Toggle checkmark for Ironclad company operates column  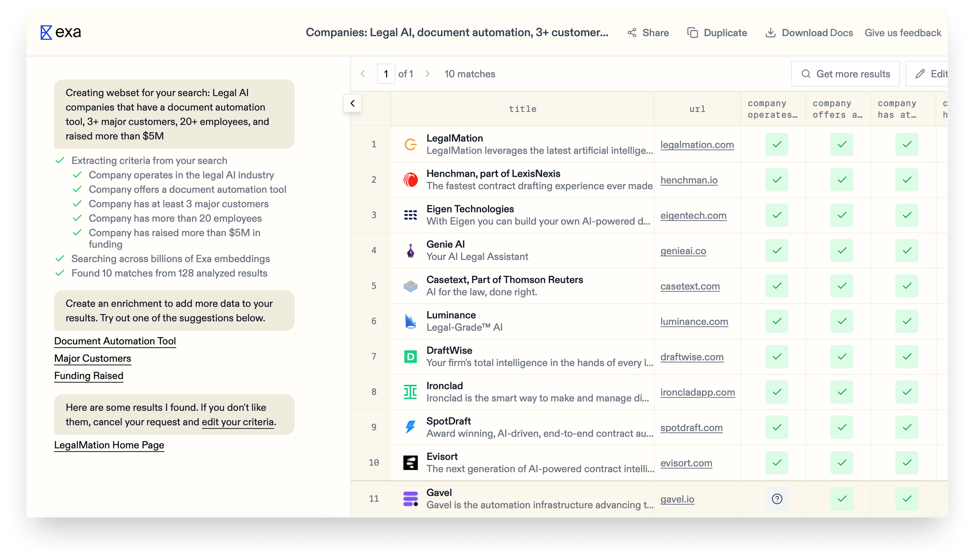point(776,392)
